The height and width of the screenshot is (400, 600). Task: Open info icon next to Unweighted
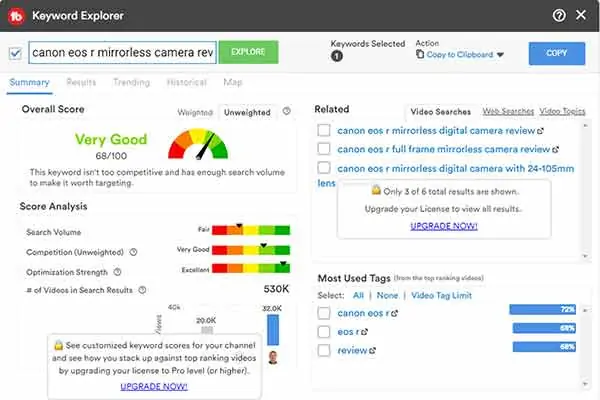pyautogui.click(x=287, y=111)
